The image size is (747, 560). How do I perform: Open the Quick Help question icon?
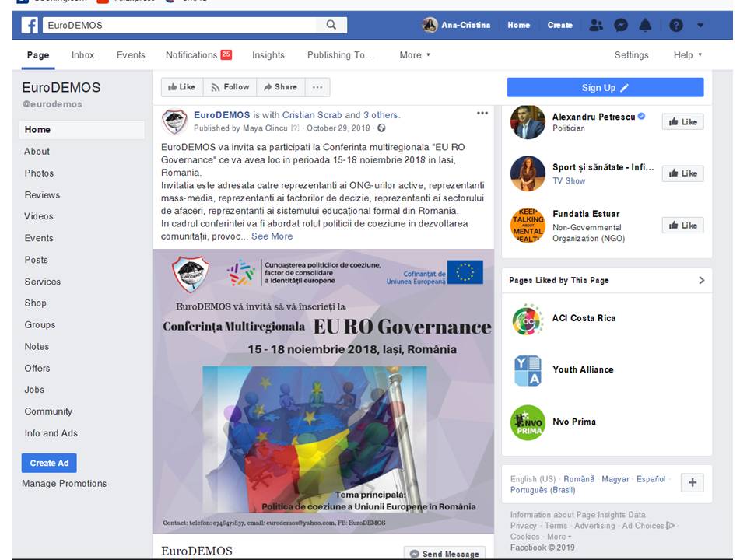(676, 25)
